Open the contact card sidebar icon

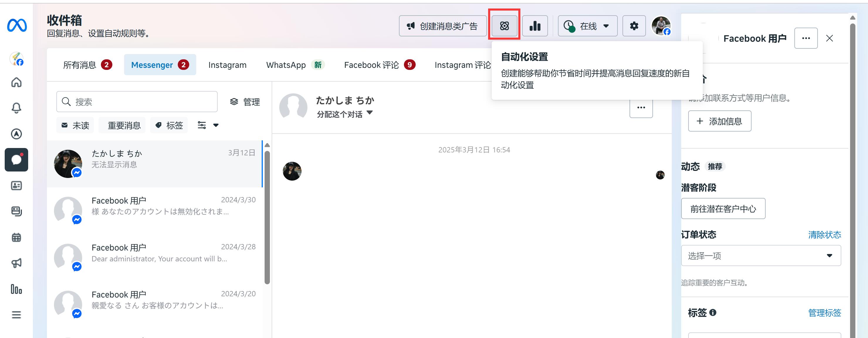16,186
